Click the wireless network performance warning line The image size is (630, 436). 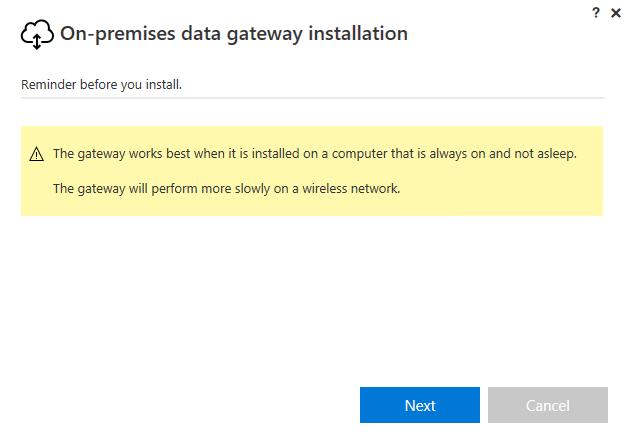pos(227,189)
